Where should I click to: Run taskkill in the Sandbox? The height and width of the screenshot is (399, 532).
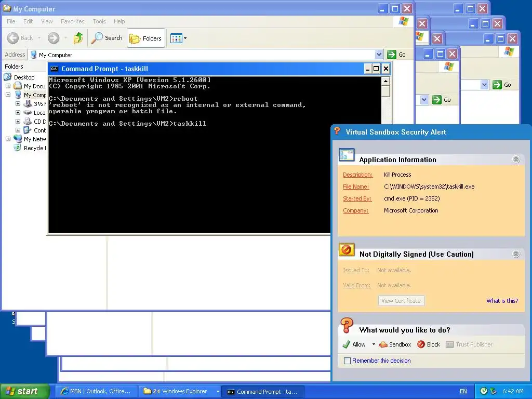(x=395, y=344)
